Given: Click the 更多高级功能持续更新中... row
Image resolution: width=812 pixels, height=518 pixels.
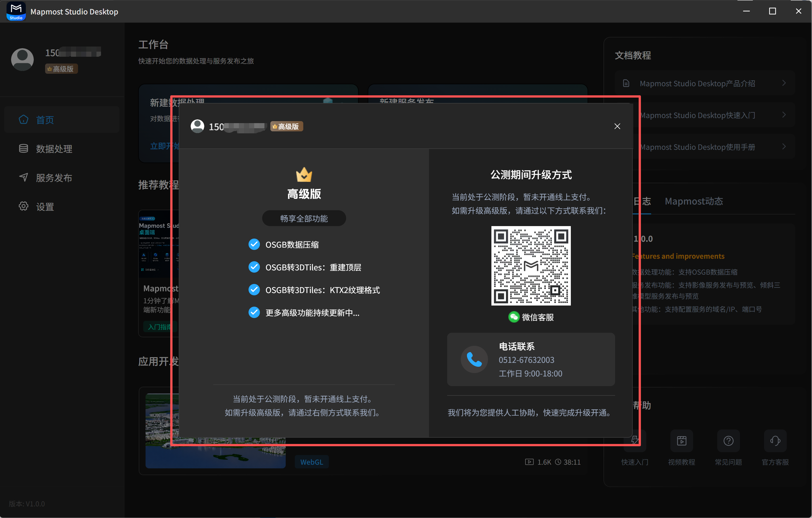Looking at the screenshot, I should tap(304, 313).
